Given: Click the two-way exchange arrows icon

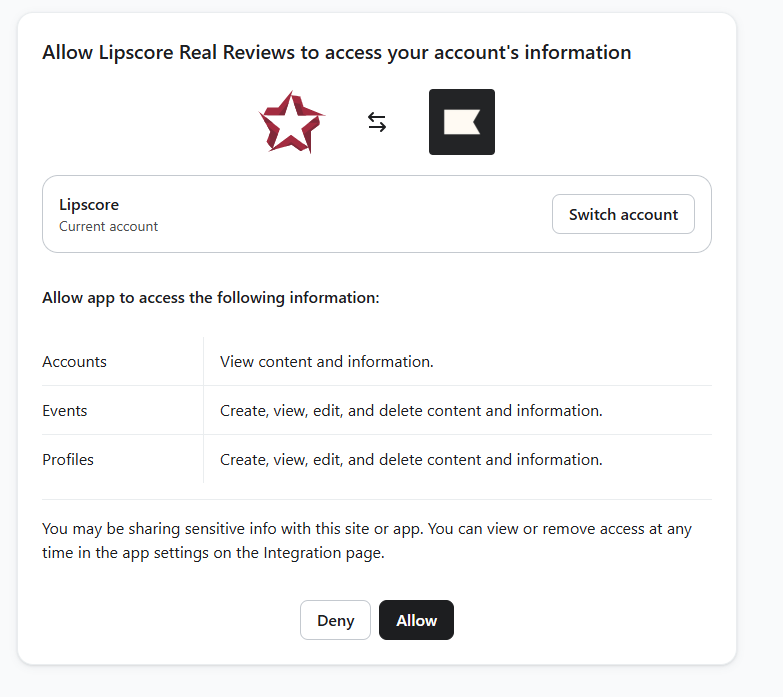Looking at the screenshot, I should pyautogui.click(x=376, y=122).
